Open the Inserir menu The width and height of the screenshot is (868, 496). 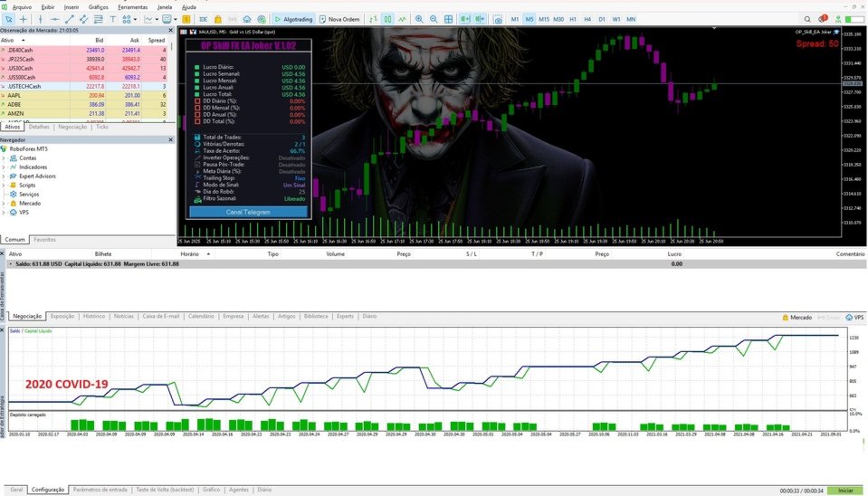coord(72,7)
